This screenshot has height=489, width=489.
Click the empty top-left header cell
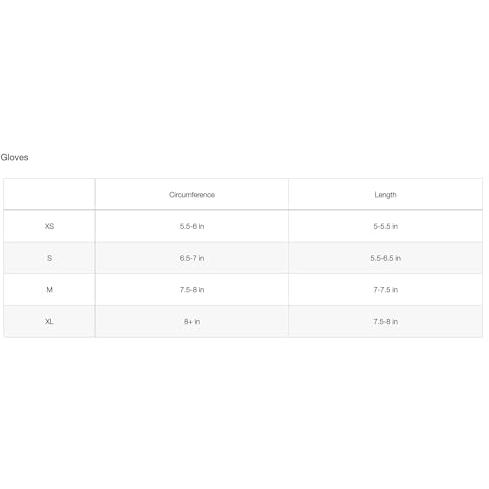pos(49,195)
